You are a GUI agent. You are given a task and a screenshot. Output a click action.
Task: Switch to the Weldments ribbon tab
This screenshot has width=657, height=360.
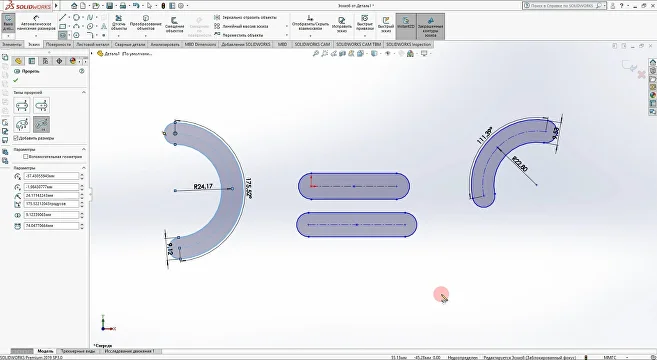point(130,44)
